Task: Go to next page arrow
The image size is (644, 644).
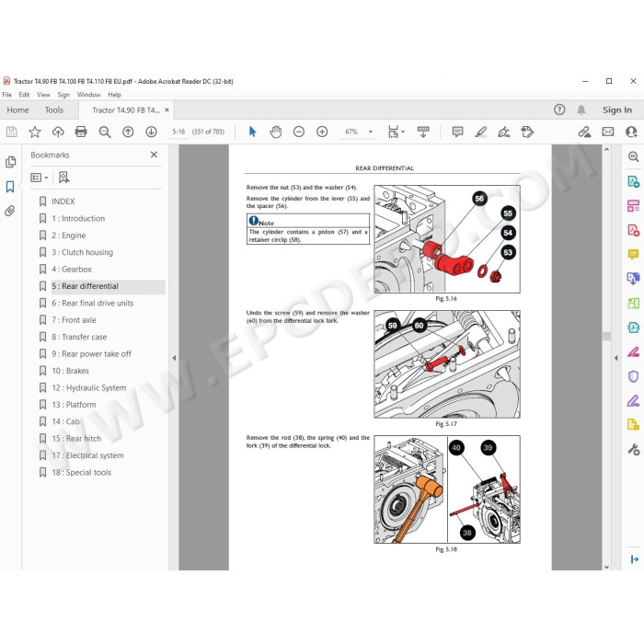Action: pyautogui.click(x=151, y=132)
